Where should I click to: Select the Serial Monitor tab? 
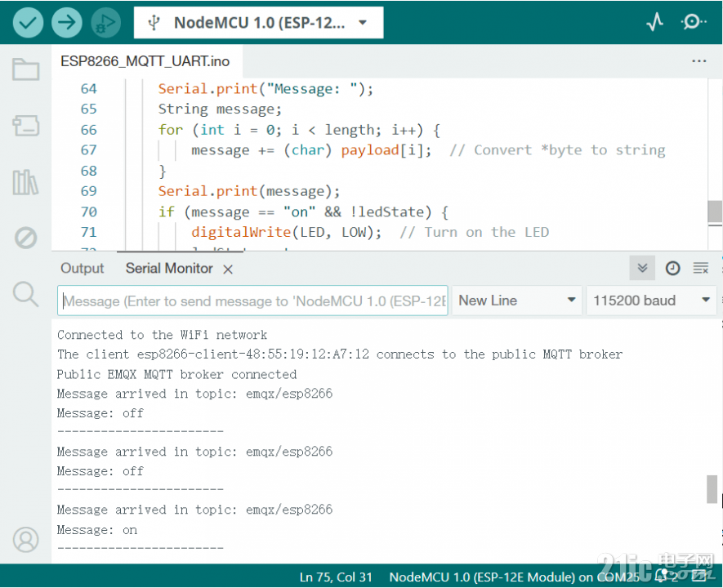[x=169, y=268]
